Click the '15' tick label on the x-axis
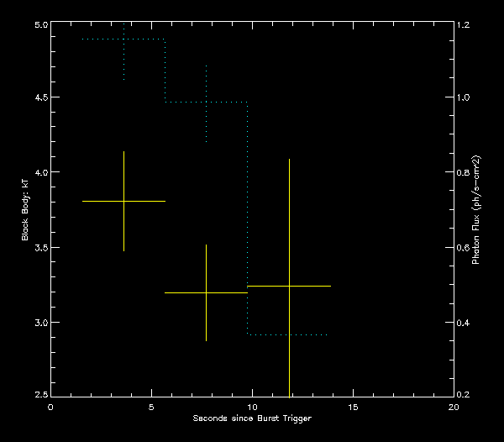The image size is (504, 442). pyautogui.click(x=353, y=407)
